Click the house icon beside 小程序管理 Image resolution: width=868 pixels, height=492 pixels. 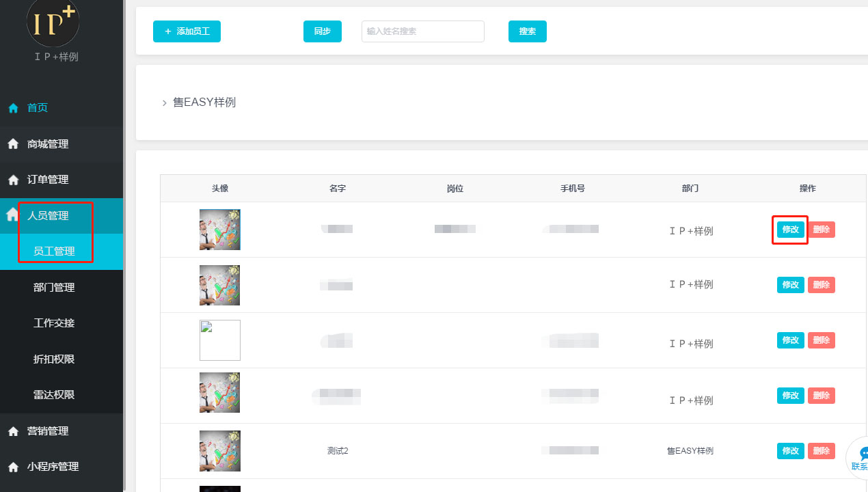click(13, 467)
